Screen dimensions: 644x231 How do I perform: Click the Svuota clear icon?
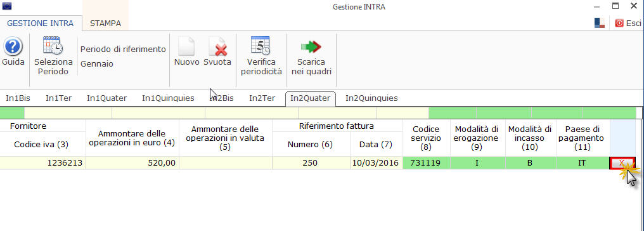click(x=217, y=46)
